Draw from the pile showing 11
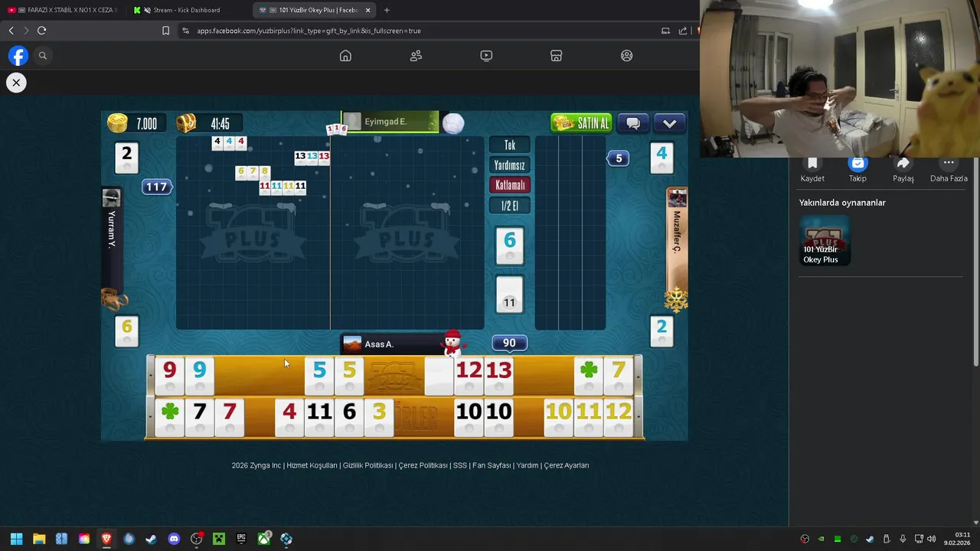 (510, 295)
